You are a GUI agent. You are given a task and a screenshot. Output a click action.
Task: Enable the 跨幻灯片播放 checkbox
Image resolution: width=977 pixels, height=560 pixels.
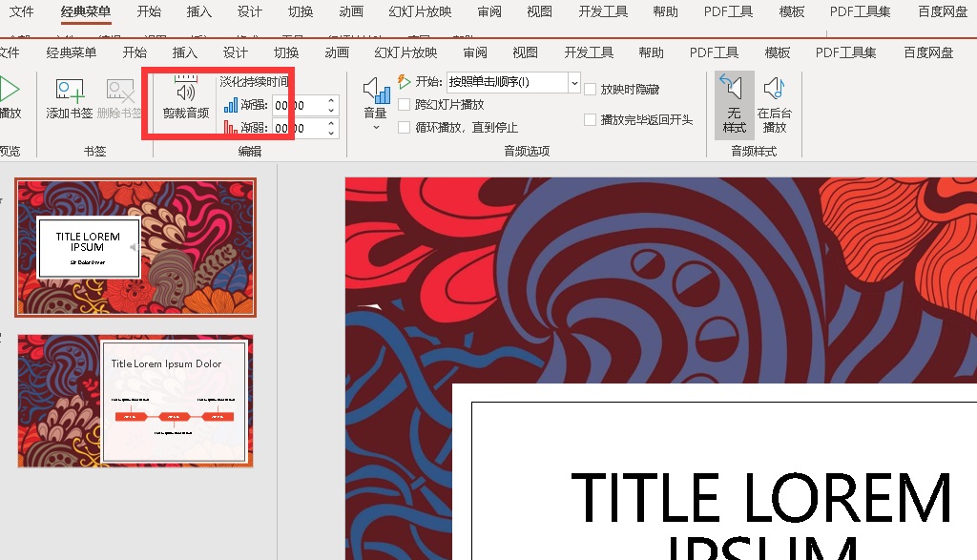click(x=404, y=105)
